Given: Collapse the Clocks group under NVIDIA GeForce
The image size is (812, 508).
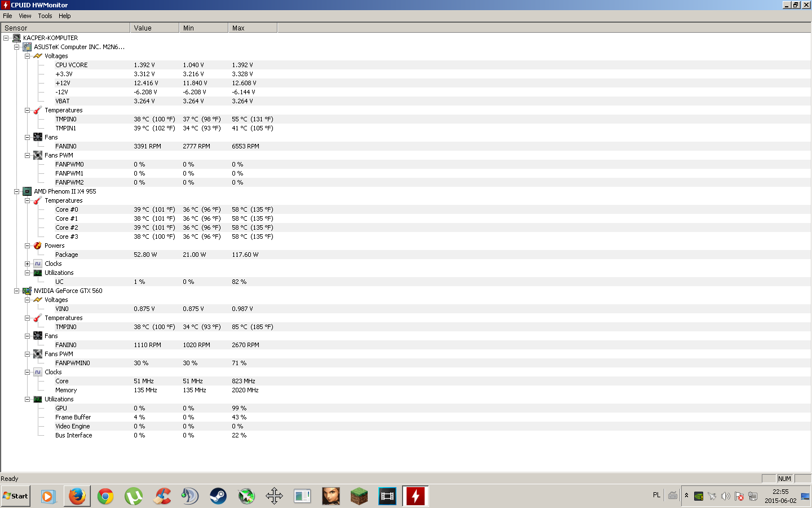Looking at the screenshot, I should (27, 372).
